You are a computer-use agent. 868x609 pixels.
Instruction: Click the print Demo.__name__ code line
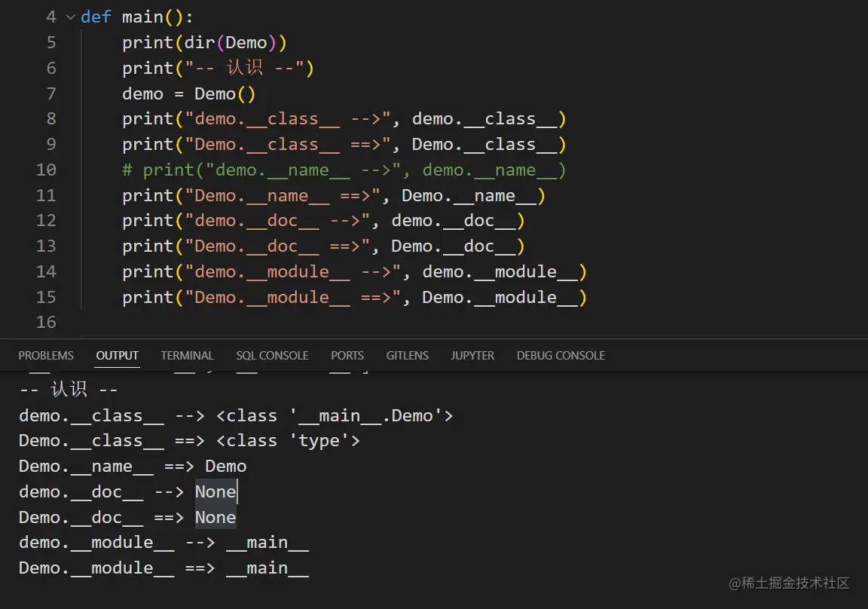click(334, 195)
